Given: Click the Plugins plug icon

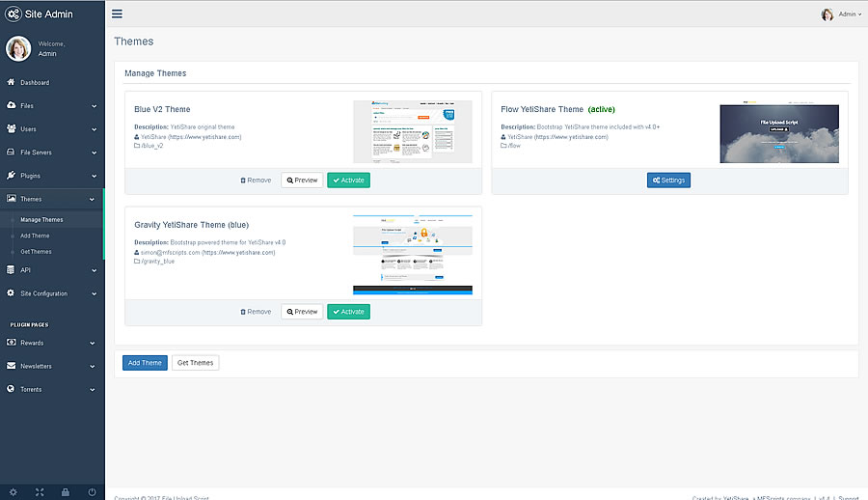Looking at the screenshot, I should (x=11, y=175).
